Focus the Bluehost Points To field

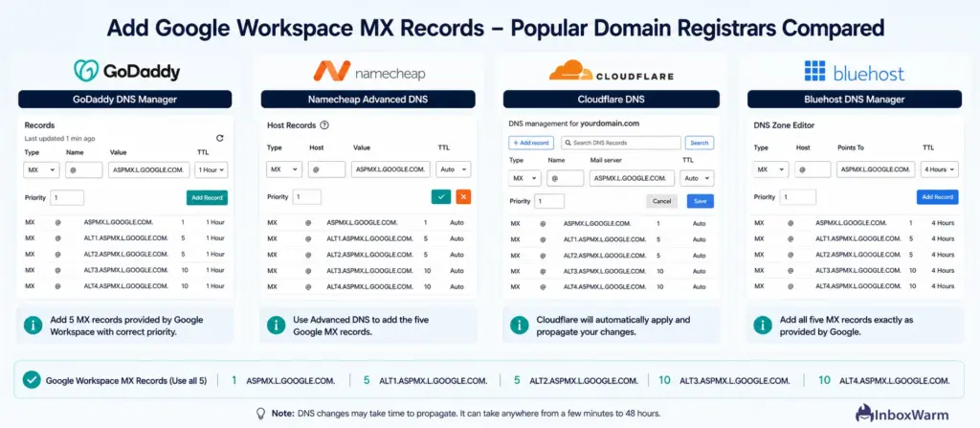point(877,169)
